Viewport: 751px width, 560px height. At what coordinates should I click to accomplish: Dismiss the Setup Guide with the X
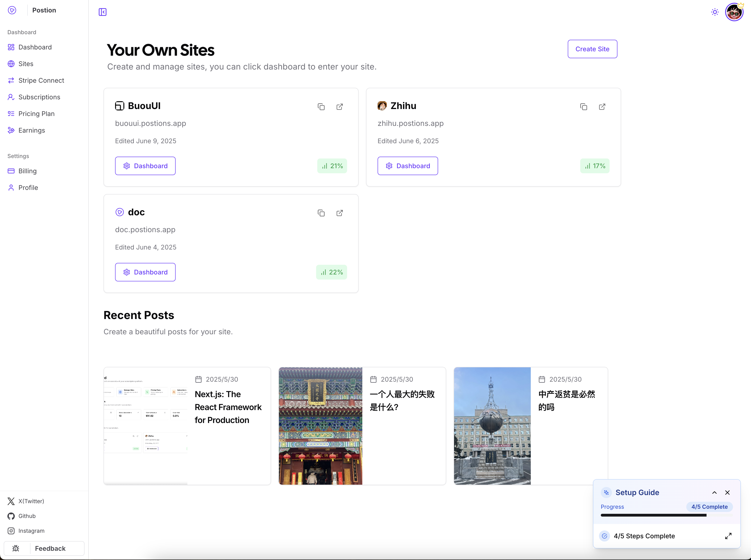point(728,492)
